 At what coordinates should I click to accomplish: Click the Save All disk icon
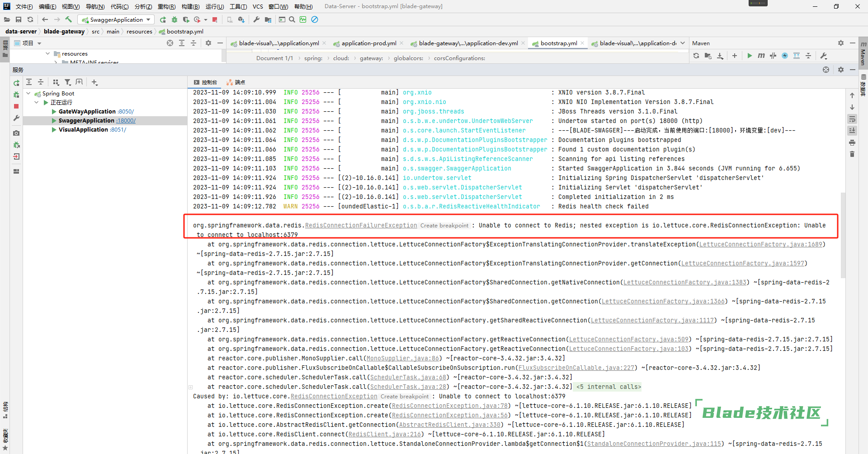[x=19, y=19]
